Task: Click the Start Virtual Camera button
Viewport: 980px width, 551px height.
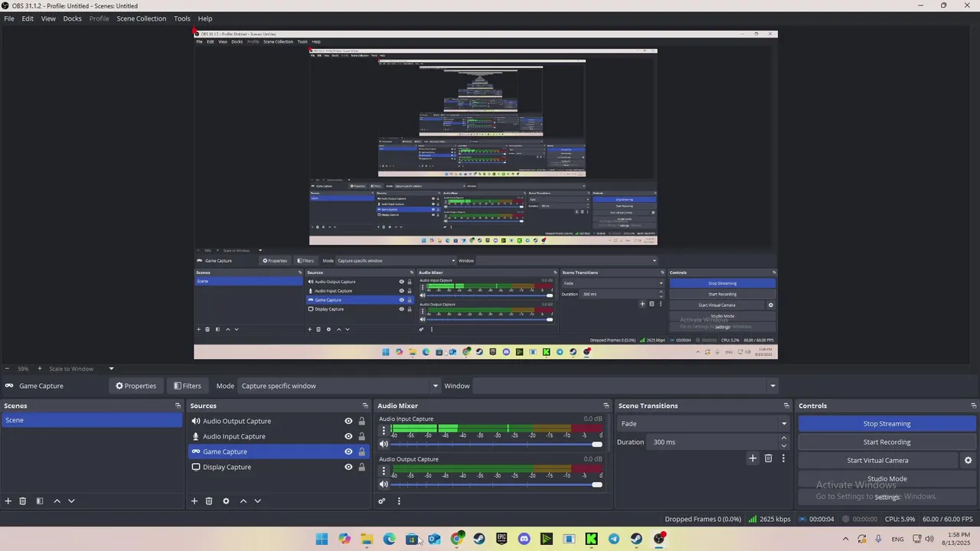Action: click(877, 461)
